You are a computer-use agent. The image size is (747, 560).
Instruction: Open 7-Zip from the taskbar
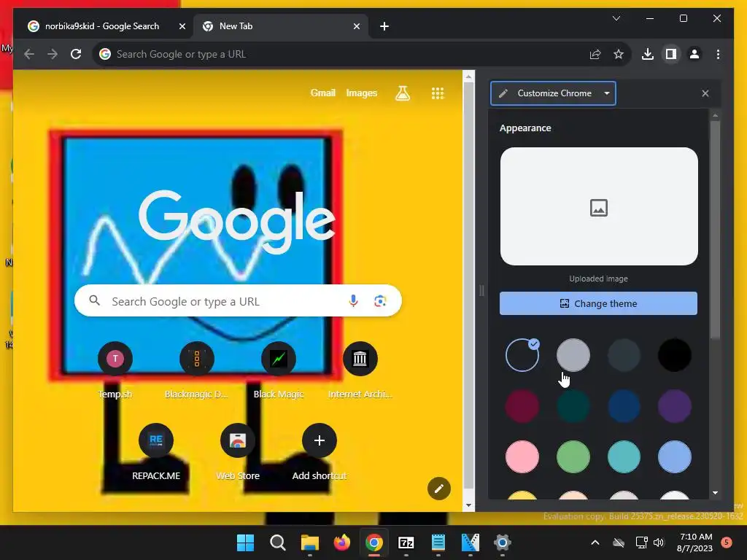(x=406, y=542)
